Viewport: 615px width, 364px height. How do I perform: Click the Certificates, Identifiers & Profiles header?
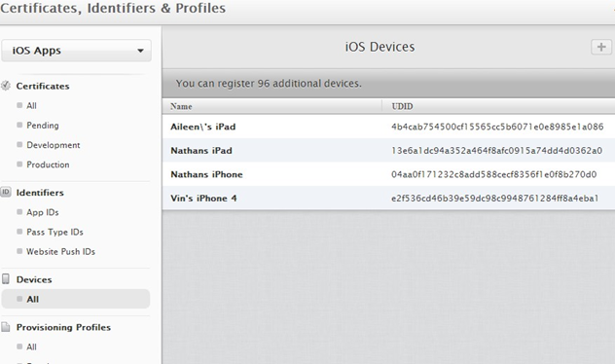click(113, 8)
